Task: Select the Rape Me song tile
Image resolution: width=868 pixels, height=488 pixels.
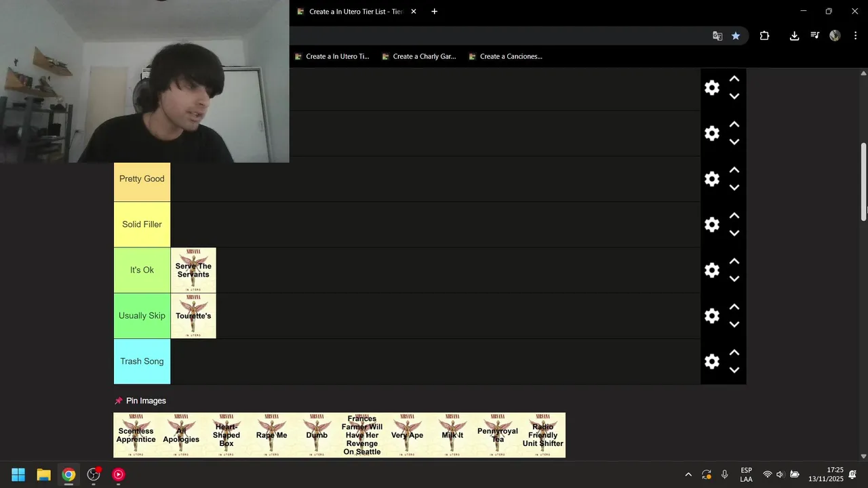Action: coord(271,435)
